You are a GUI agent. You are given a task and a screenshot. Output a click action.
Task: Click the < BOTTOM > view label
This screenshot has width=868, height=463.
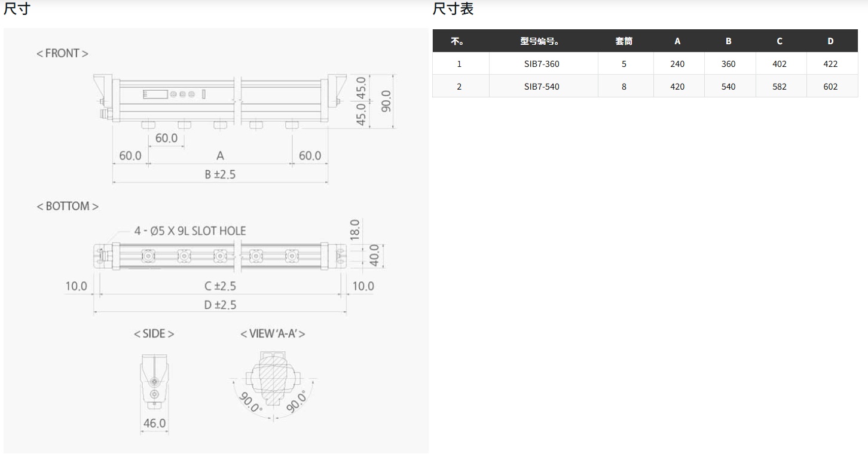click(68, 206)
